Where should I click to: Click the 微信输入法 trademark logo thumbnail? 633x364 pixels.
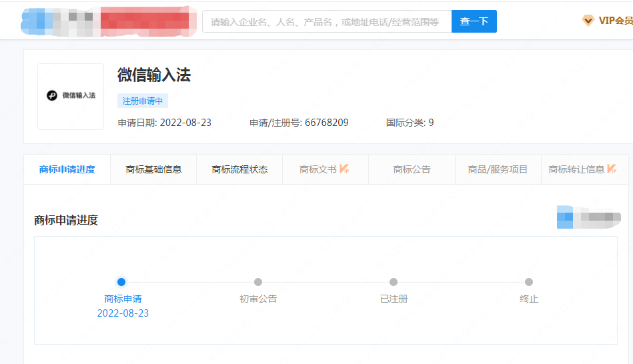tap(71, 96)
